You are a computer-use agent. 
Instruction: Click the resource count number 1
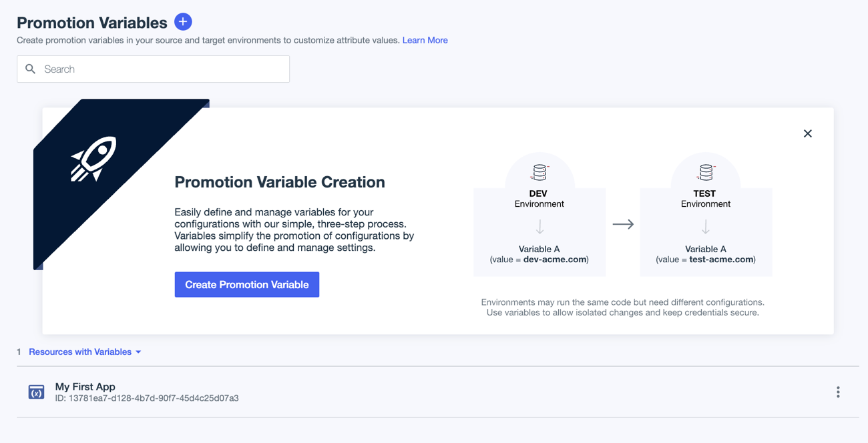pos(19,352)
